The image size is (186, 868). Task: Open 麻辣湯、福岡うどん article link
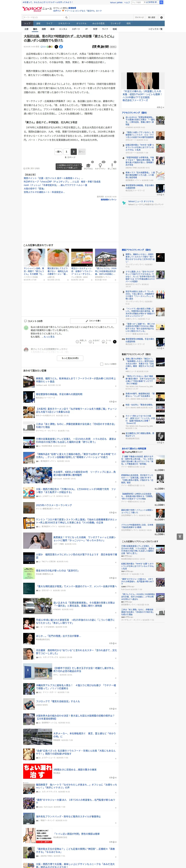[x=76, y=380]
